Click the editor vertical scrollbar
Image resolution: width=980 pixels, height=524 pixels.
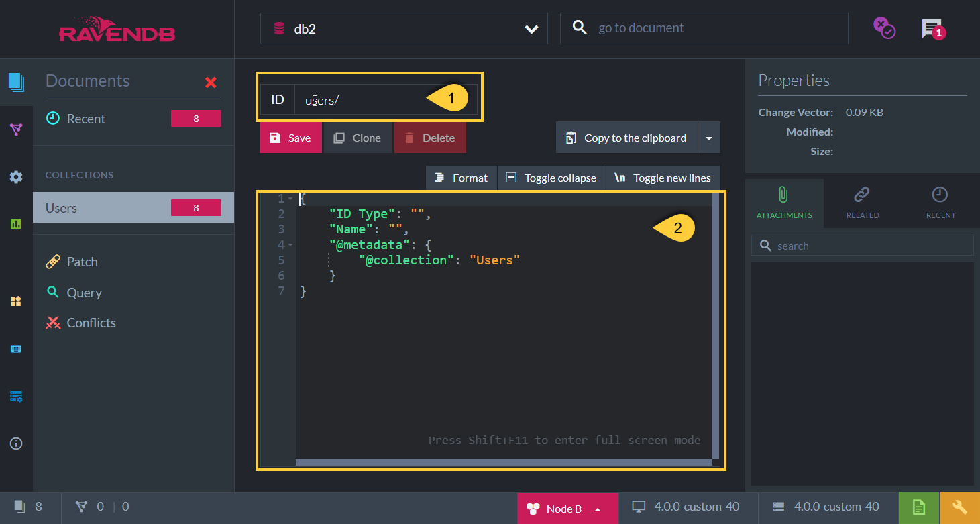[x=716, y=325]
